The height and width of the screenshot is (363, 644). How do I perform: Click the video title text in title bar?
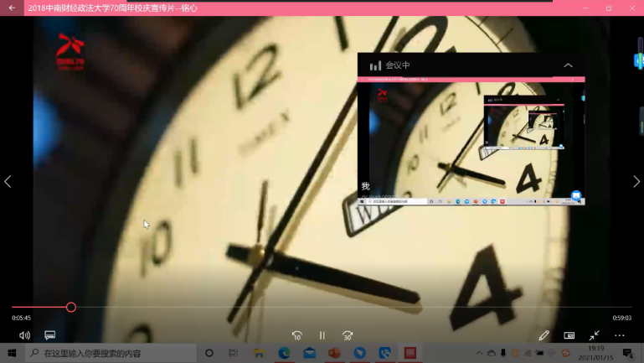(112, 8)
